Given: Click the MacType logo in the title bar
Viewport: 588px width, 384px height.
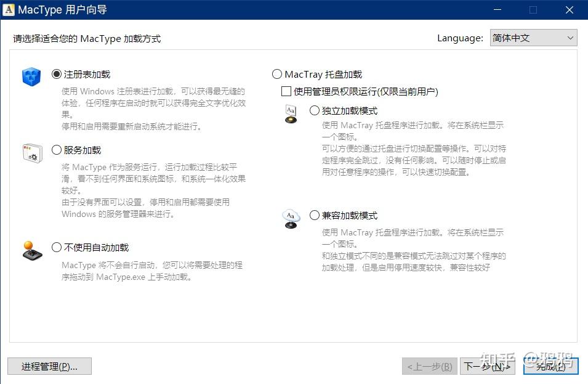Looking at the screenshot, I should pos(9,9).
